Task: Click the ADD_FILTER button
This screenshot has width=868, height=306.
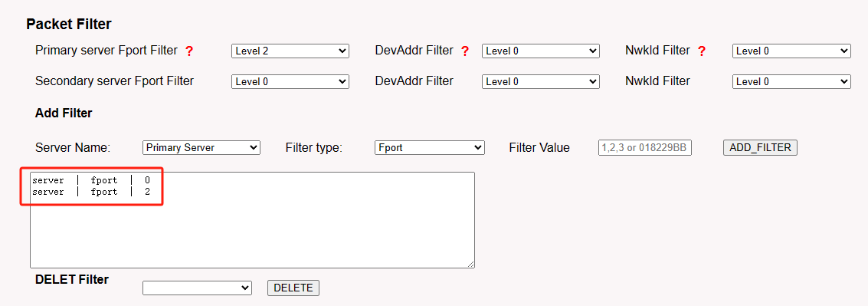Action: point(760,147)
